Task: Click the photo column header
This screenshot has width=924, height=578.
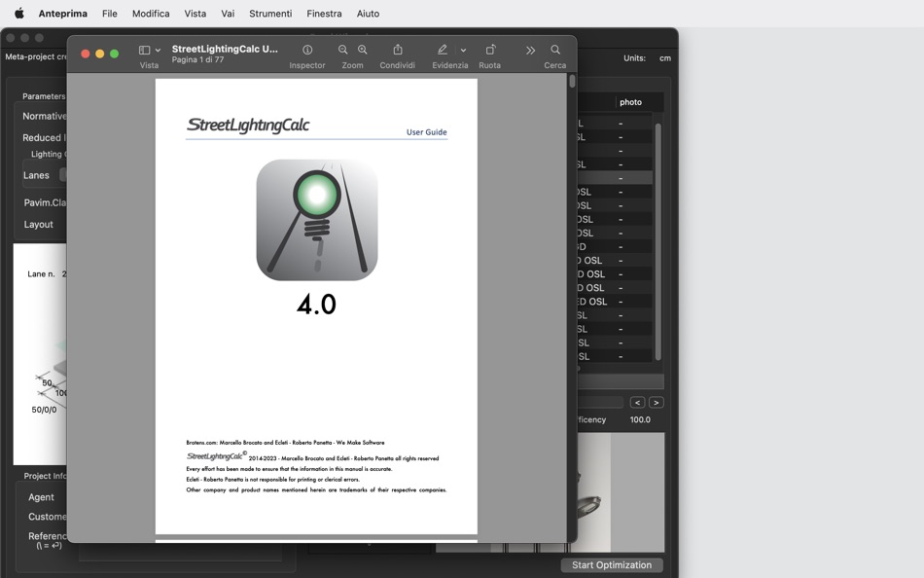Action: point(630,102)
